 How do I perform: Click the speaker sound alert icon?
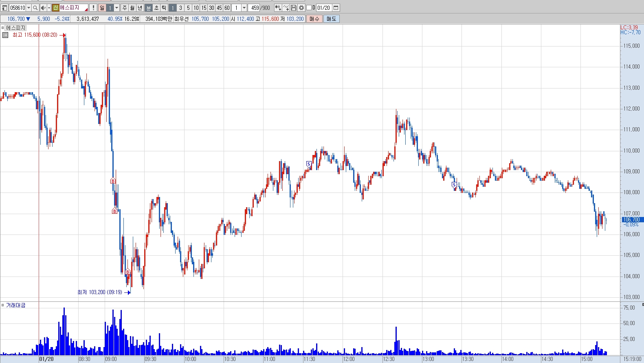coord(43,8)
